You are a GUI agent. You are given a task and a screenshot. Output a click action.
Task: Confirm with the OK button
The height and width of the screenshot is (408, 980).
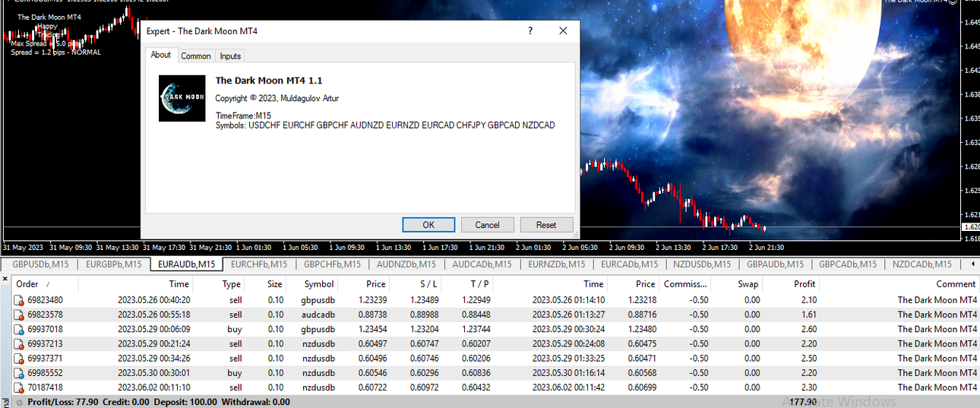pos(428,225)
